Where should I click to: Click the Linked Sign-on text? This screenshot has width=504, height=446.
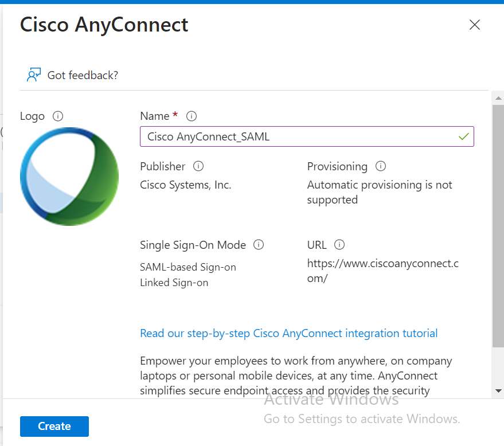coord(174,283)
